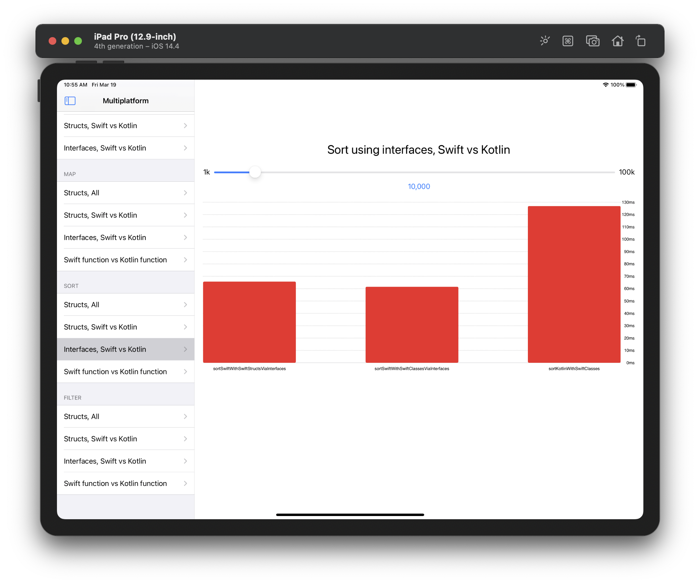
Task: Take a screenshot with camera icon
Action: 593,41
